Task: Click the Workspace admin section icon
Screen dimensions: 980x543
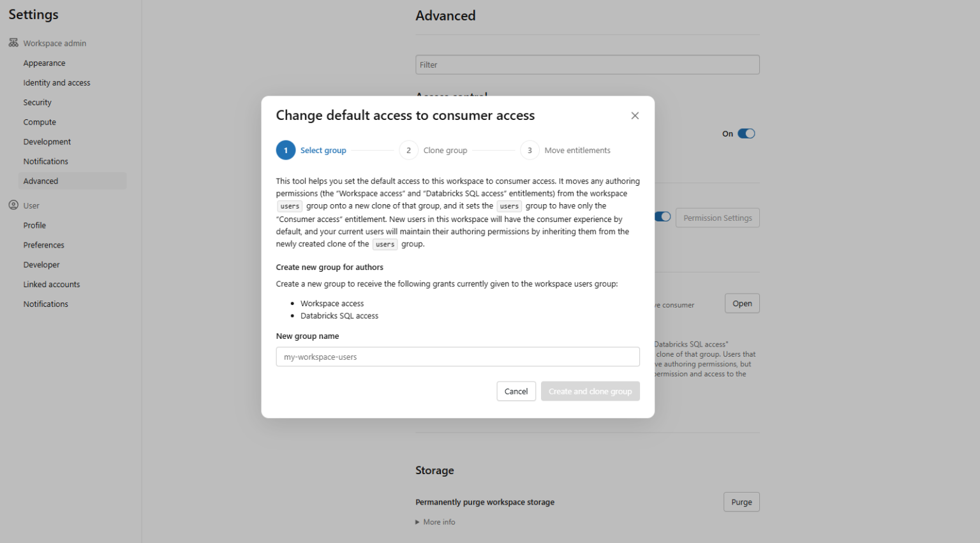Action: (13, 43)
